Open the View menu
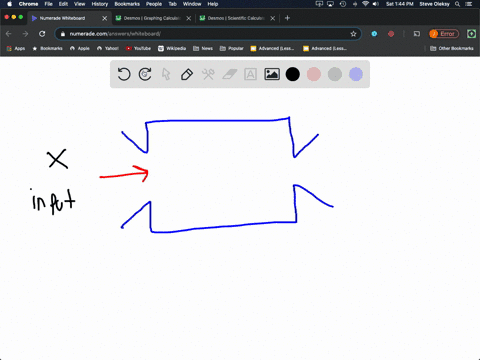Viewport: 480px width, 360px height. click(x=79, y=4)
